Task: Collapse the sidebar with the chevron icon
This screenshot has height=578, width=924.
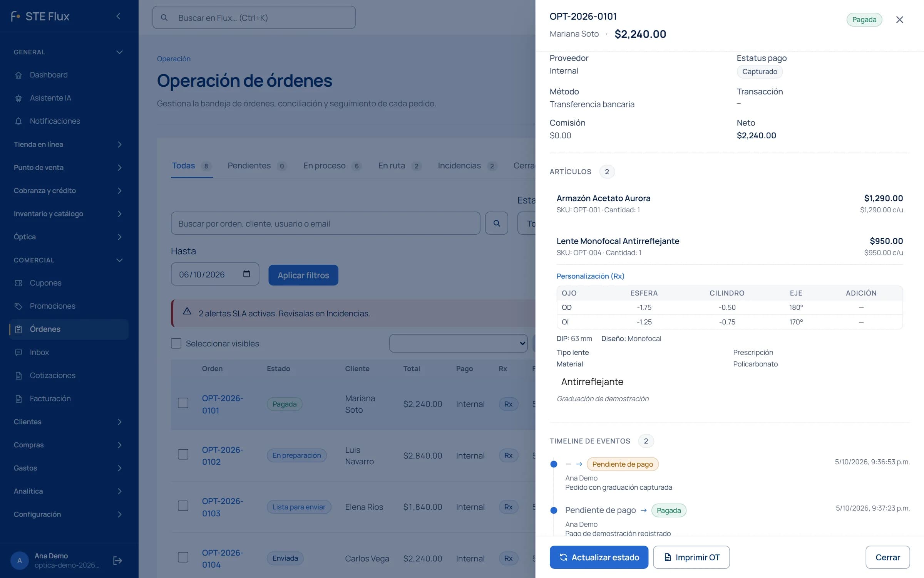Action: pos(118,16)
